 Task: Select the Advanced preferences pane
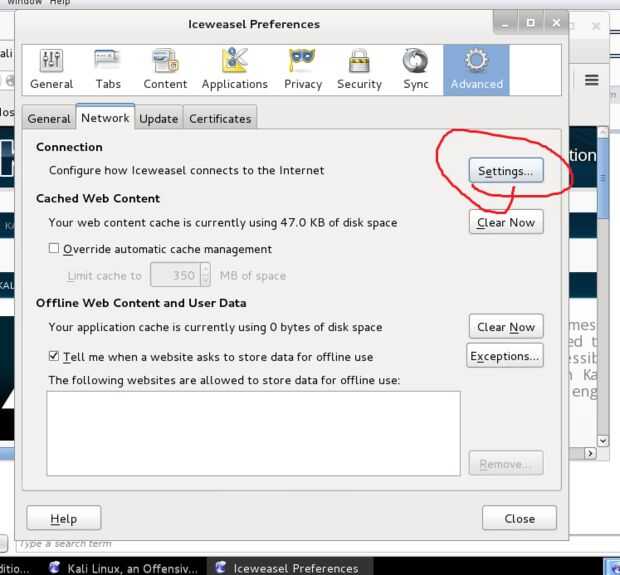[476, 70]
